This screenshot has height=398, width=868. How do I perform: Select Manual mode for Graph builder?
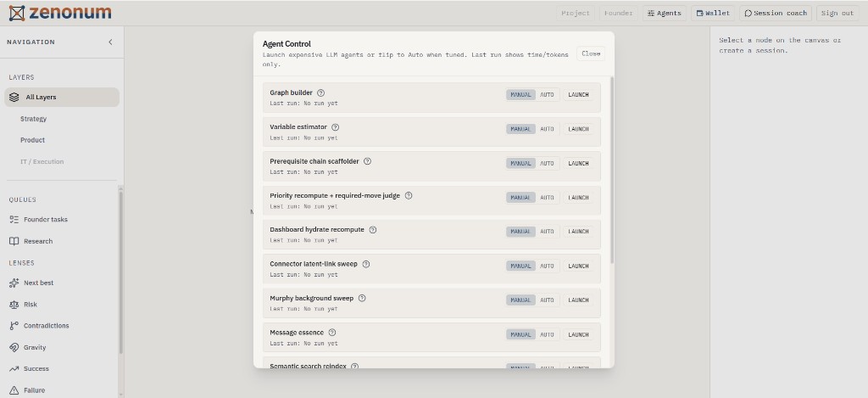pos(520,95)
